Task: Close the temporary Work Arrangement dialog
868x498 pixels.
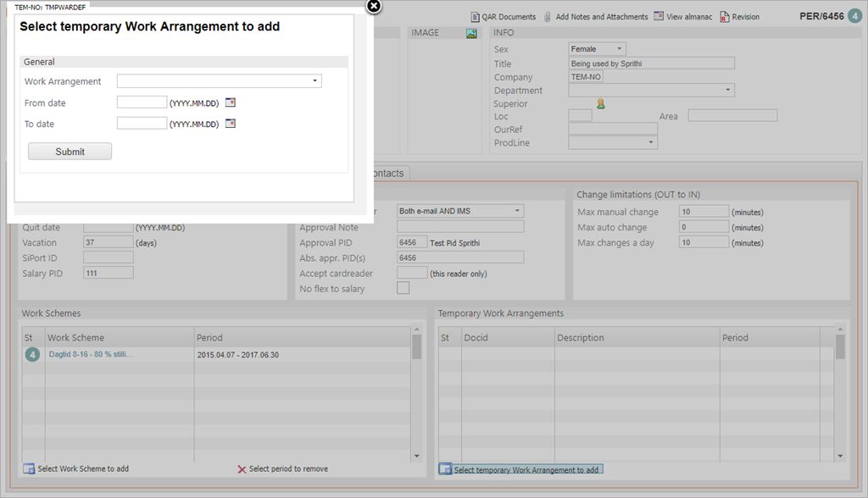Action: tap(374, 7)
